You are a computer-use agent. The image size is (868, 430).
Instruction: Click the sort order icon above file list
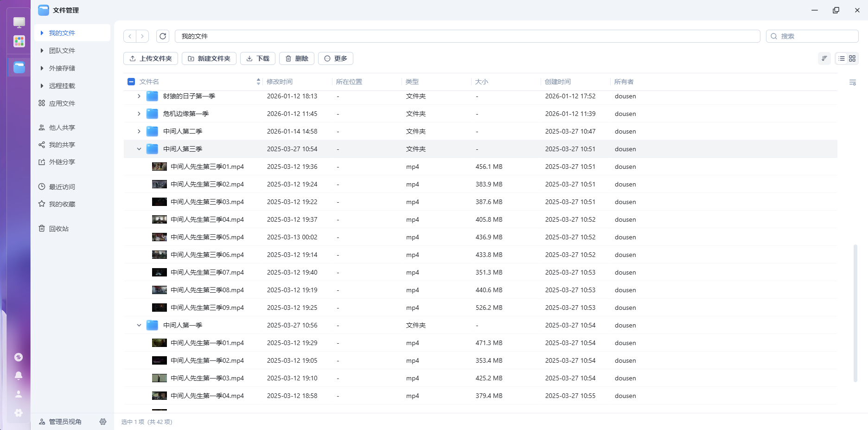[x=824, y=58]
